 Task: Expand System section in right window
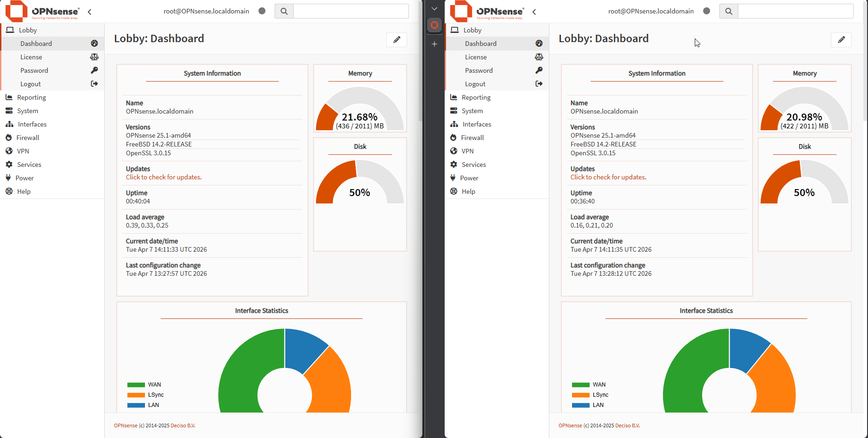click(497, 111)
